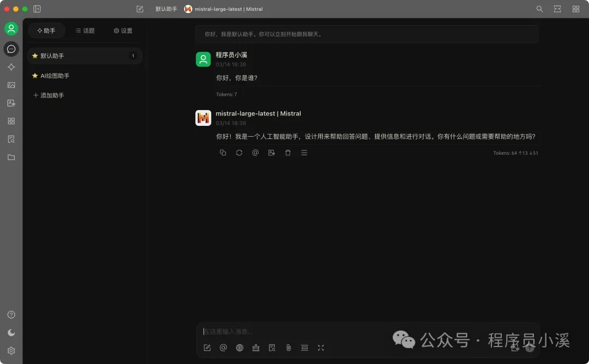Clear context with the input toolbar icon
The height and width of the screenshot is (364, 589).
[x=305, y=348]
